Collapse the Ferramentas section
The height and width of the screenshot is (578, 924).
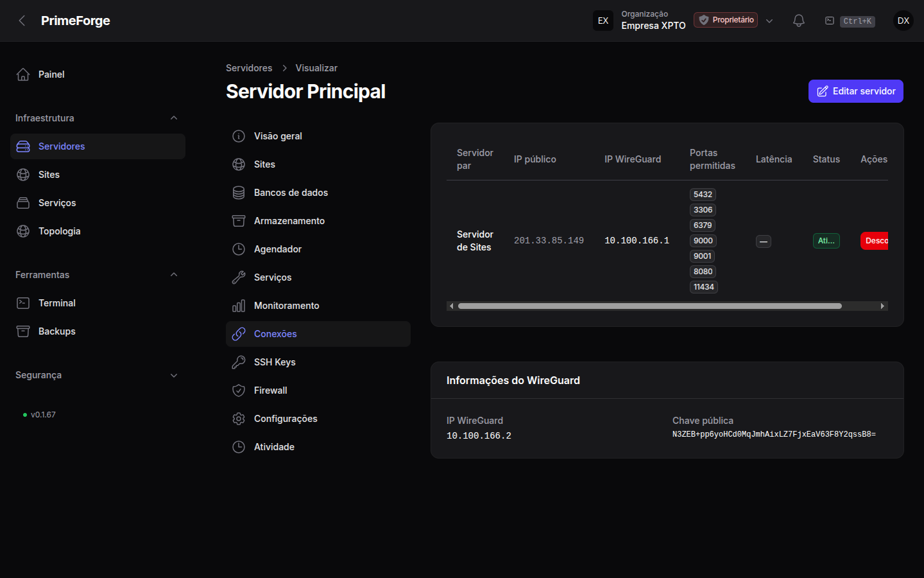(x=174, y=275)
